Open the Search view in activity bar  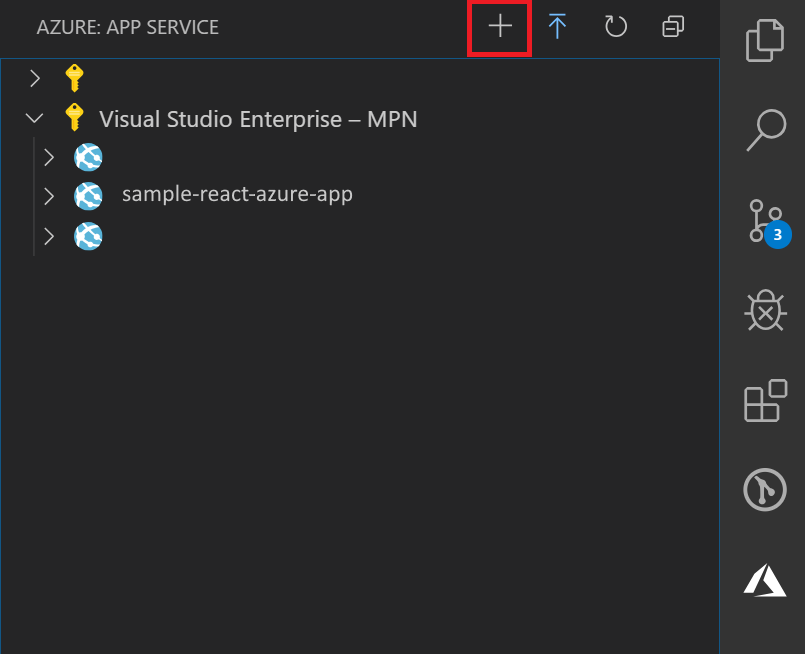click(x=765, y=131)
